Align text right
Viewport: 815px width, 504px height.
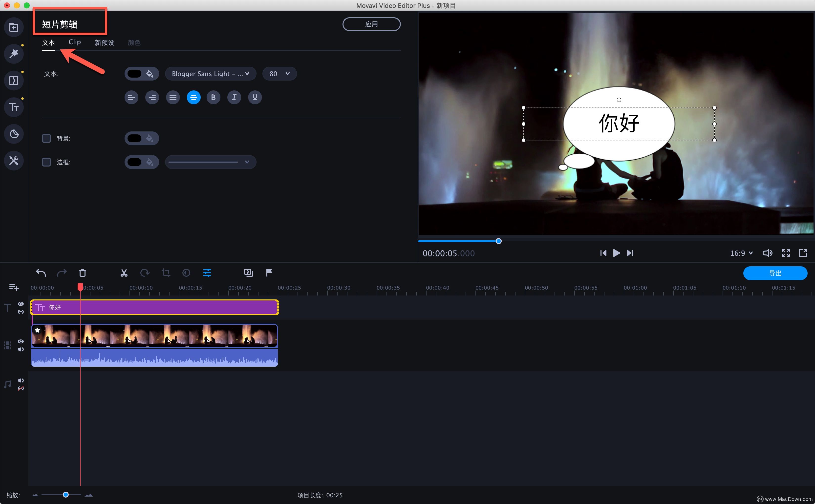(x=152, y=97)
